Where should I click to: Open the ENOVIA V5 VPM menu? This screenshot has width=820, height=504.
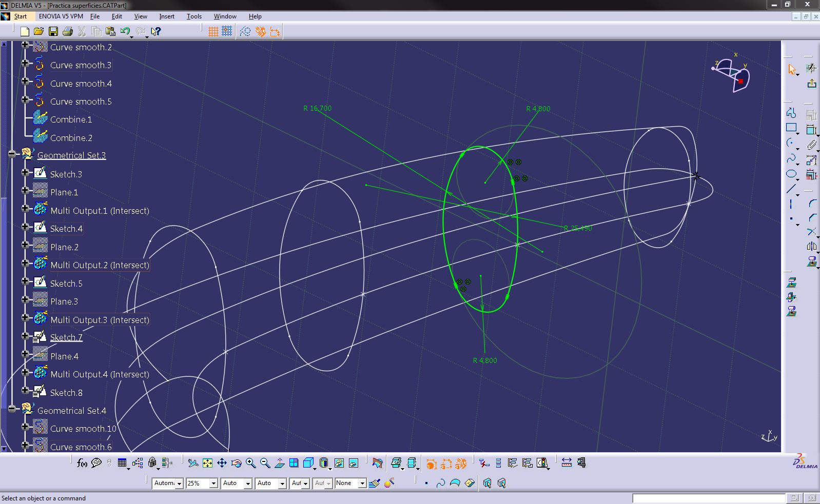click(61, 16)
